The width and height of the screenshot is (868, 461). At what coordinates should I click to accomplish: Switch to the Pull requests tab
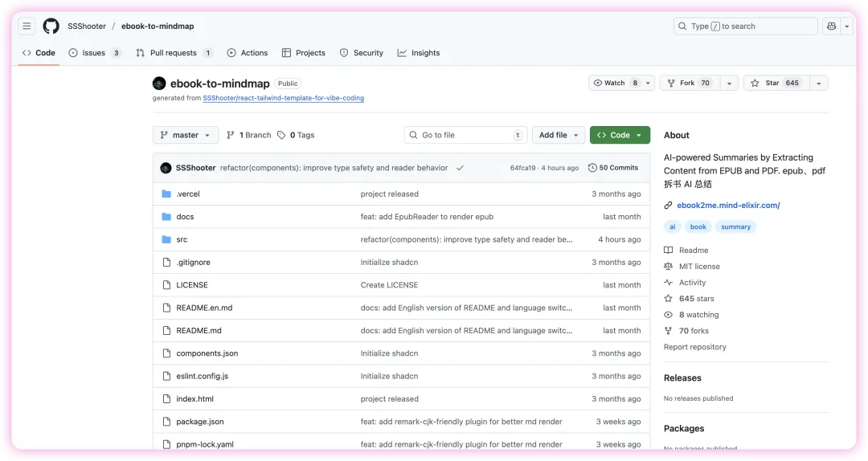(x=174, y=52)
